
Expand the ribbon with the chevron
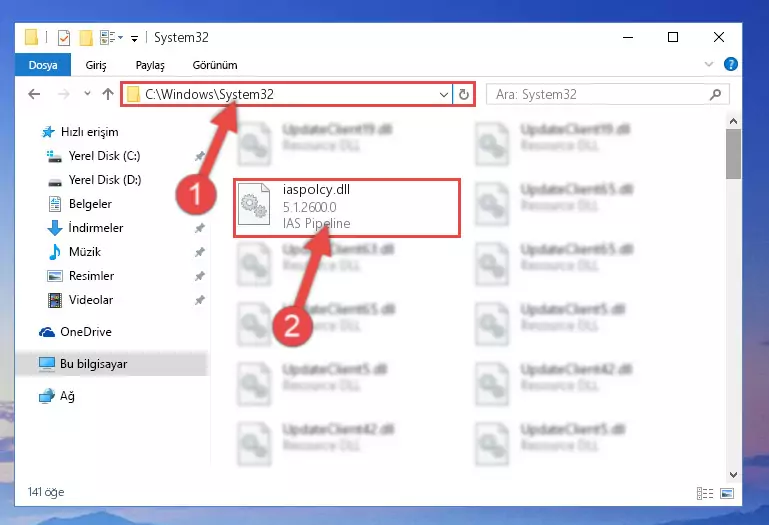tap(709, 64)
